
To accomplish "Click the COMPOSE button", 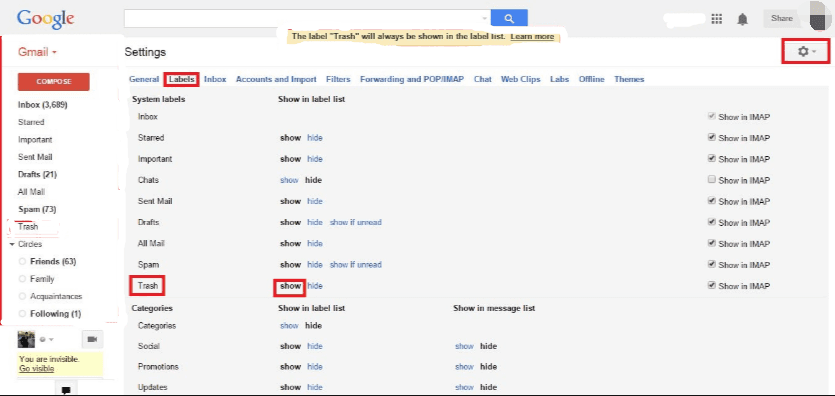I will point(54,81).
